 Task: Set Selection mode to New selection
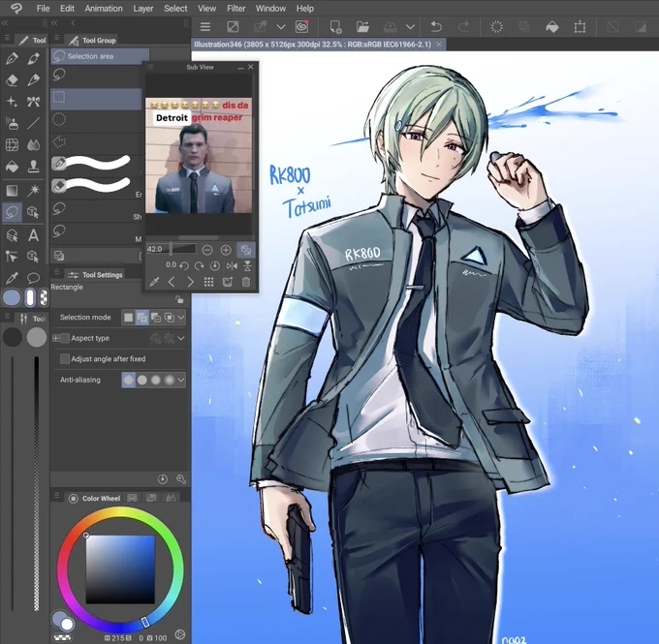click(129, 318)
